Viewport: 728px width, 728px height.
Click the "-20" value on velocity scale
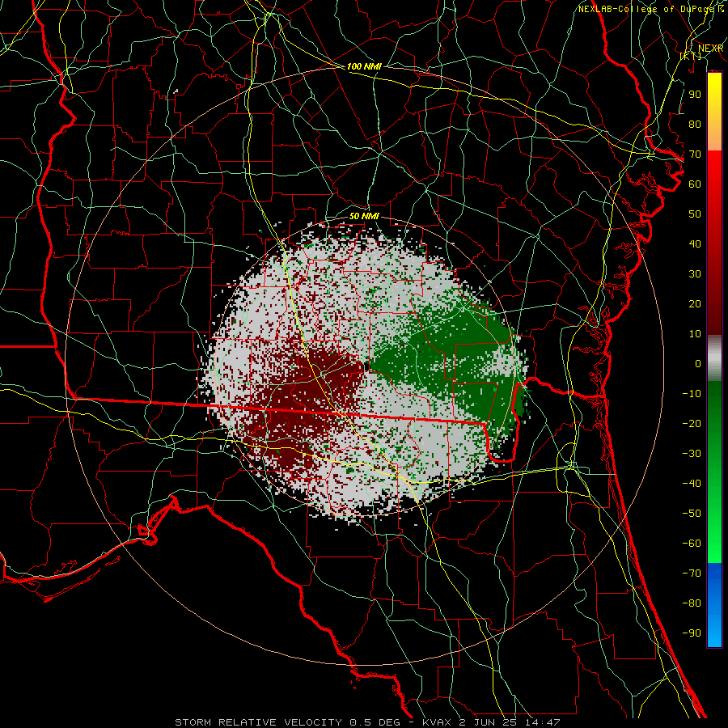(692, 423)
